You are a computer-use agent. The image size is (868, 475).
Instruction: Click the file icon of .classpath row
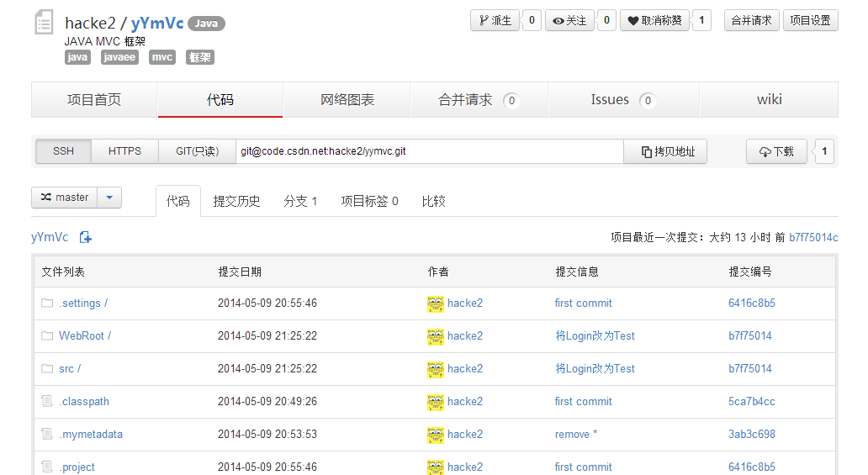[48, 401]
